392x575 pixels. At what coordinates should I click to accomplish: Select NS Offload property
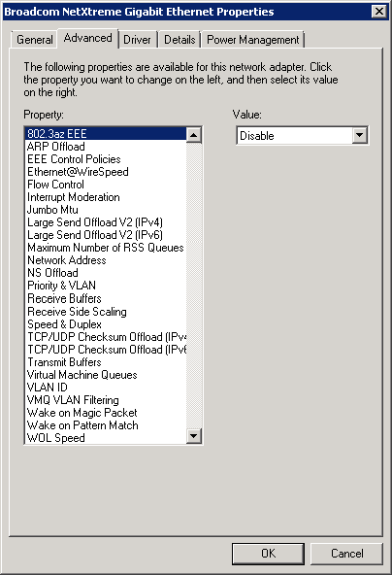(106, 273)
